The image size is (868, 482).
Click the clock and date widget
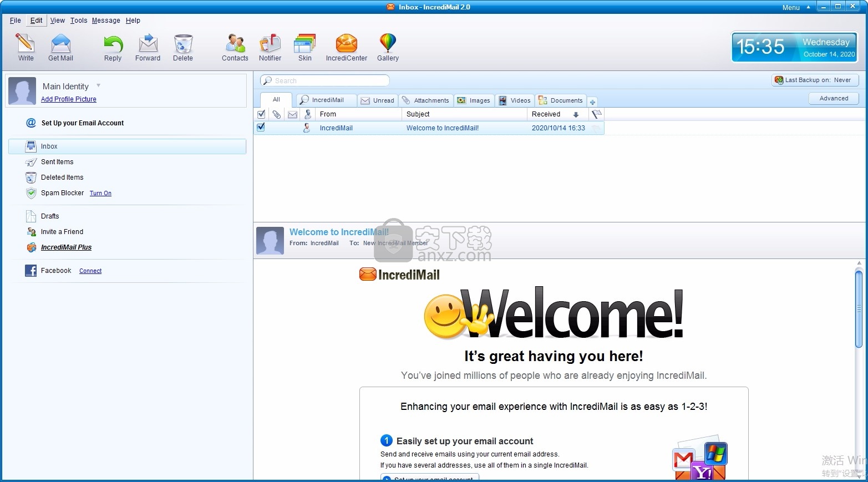(795, 47)
